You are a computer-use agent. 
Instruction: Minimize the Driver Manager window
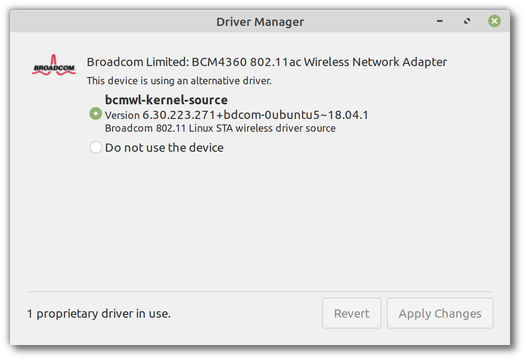[440, 21]
